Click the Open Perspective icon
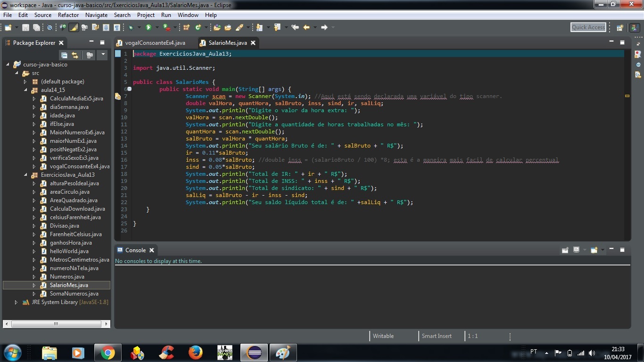Screen dimensions: 644x362 [x=620, y=28]
